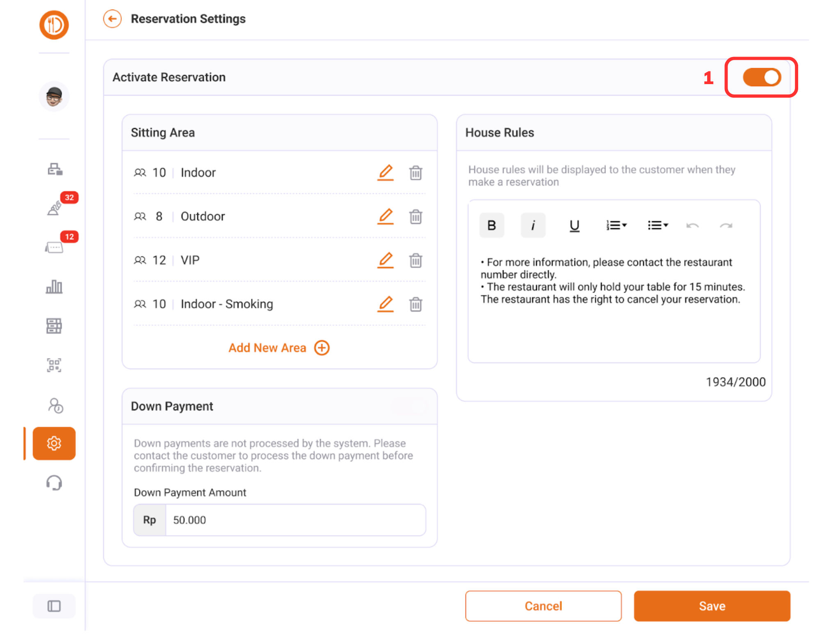Open the bulleted list dropdown
Screen dimensions: 840x636
click(x=657, y=225)
